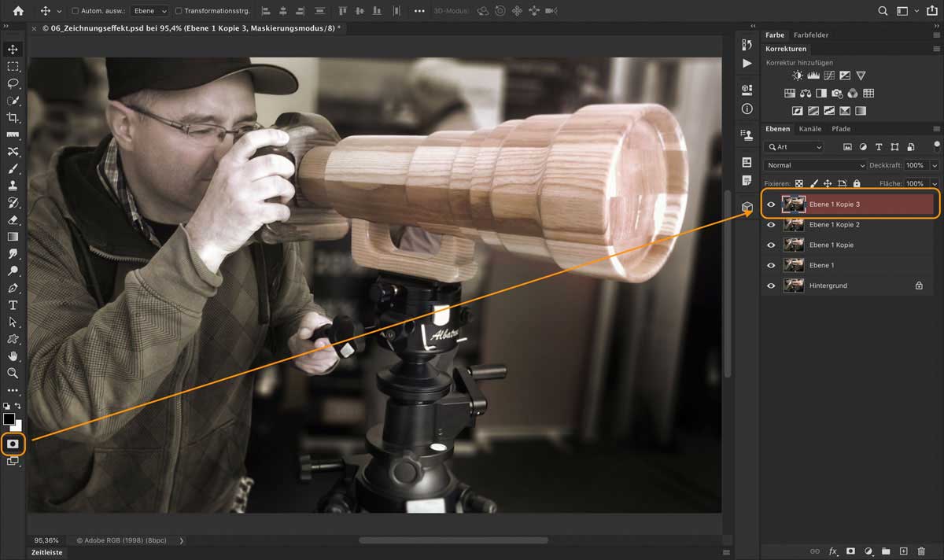Click the trash icon to delete layer
The height and width of the screenshot is (560, 944).
coord(921,551)
